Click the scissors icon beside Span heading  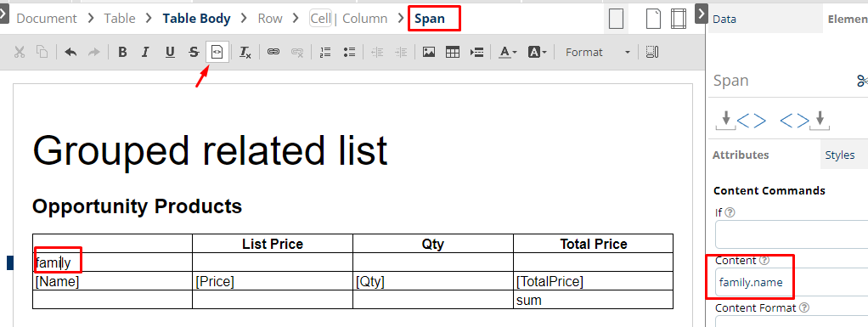point(862,81)
